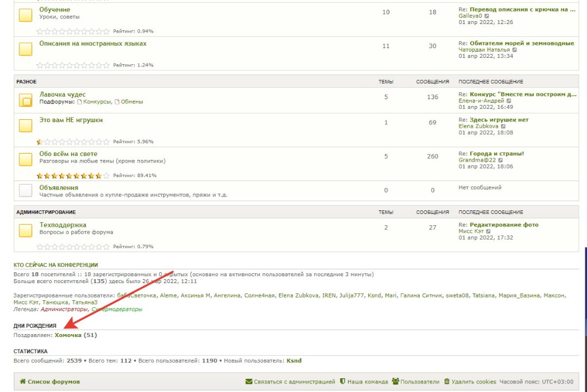Click the empty Объявления forum icon

pos(25,190)
